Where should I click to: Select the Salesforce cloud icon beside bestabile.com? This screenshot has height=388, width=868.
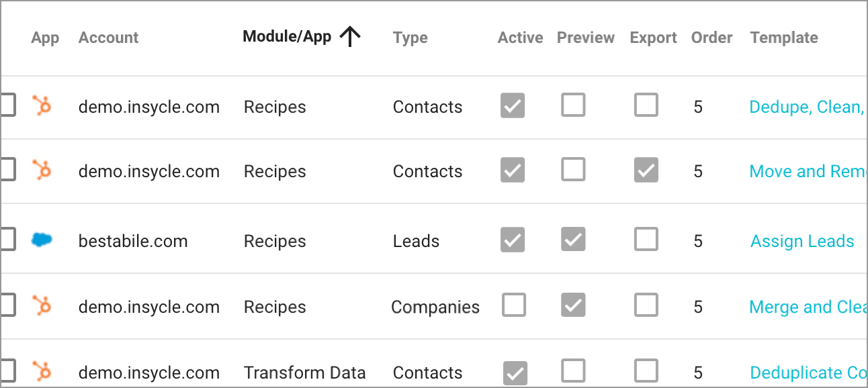pyautogui.click(x=42, y=240)
